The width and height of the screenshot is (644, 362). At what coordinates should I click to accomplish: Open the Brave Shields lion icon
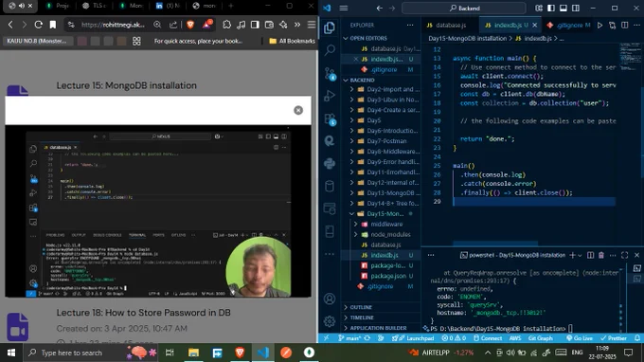click(x=190, y=25)
